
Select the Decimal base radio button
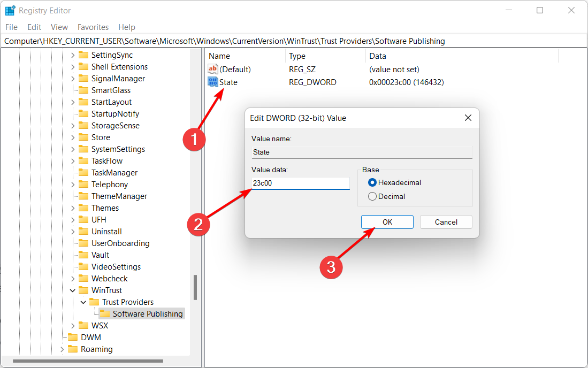coord(372,196)
